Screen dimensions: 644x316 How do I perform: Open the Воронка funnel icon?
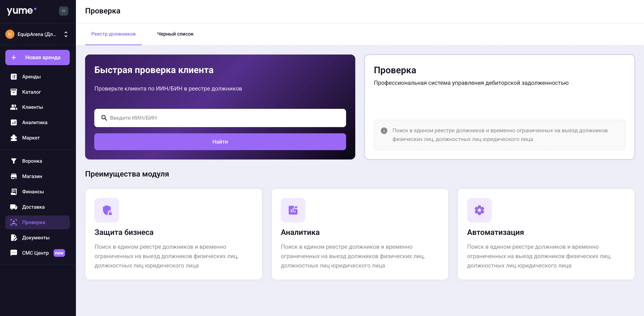pos(14,161)
